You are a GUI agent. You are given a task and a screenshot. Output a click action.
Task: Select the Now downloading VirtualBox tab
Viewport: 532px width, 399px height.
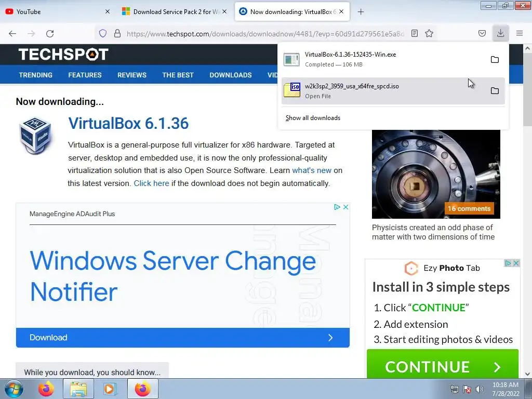click(x=292, y=11)
